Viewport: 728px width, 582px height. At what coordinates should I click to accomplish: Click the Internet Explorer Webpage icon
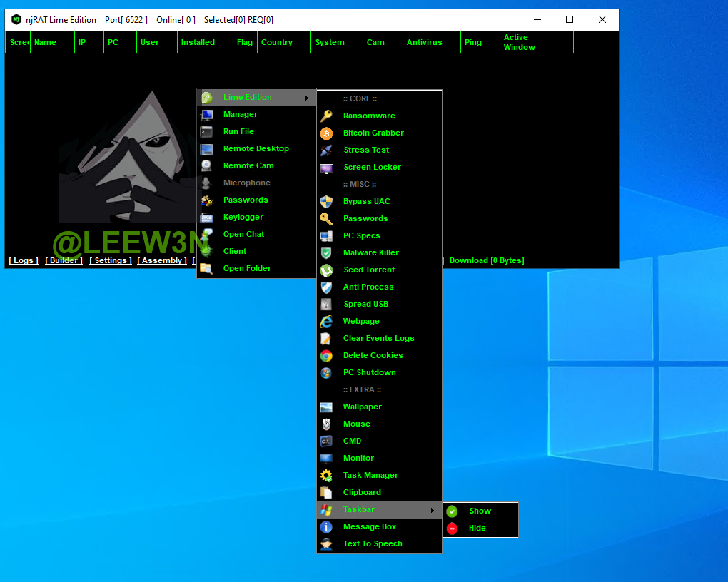(x=326, y=321)
